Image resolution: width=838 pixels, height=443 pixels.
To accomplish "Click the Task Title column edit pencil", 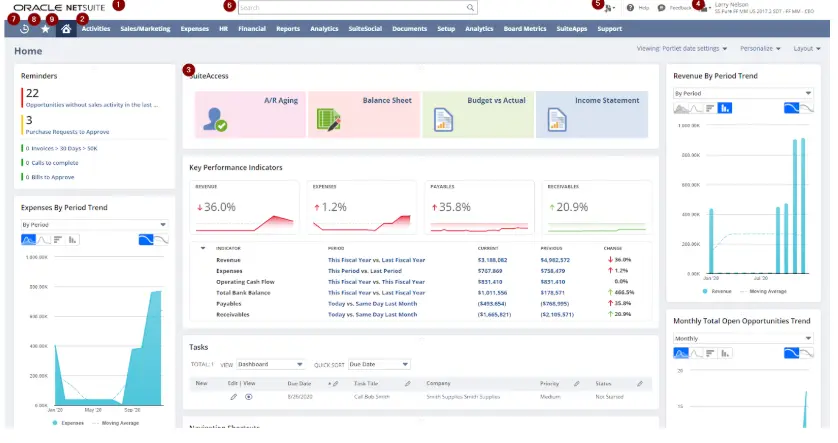I will (x=408, y=384).
